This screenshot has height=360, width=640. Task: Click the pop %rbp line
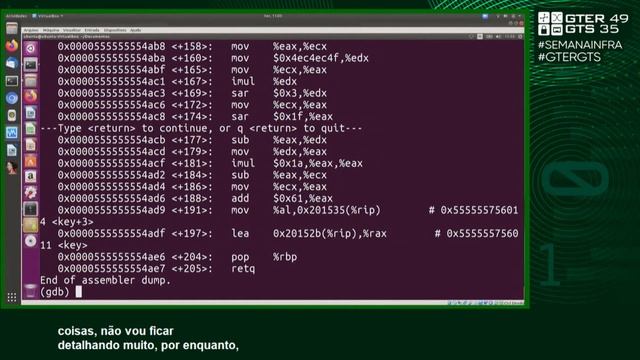click(177, 257)
